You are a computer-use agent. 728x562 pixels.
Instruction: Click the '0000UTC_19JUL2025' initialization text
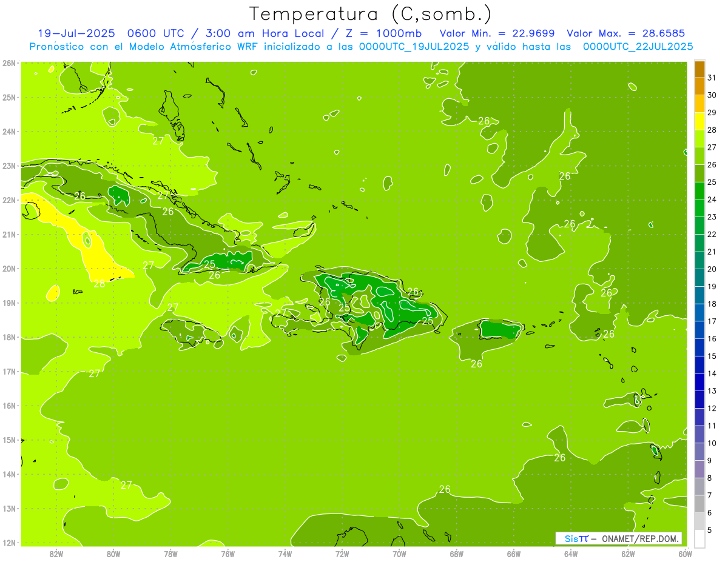(x=414, y=47)
